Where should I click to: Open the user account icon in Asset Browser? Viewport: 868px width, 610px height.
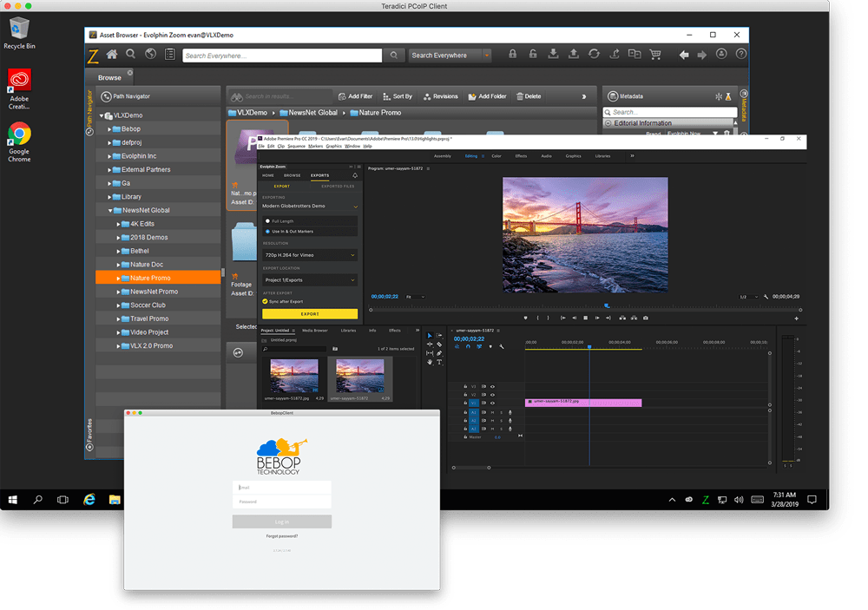point(721,54)
